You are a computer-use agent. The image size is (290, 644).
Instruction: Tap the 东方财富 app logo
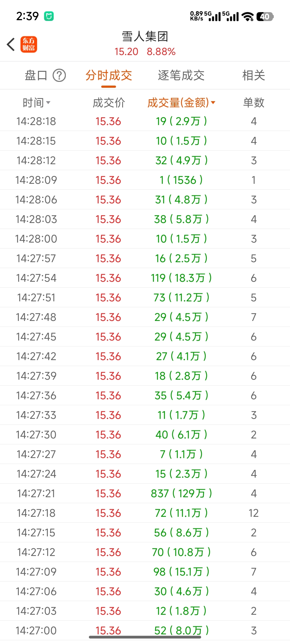tap(29, 44)
